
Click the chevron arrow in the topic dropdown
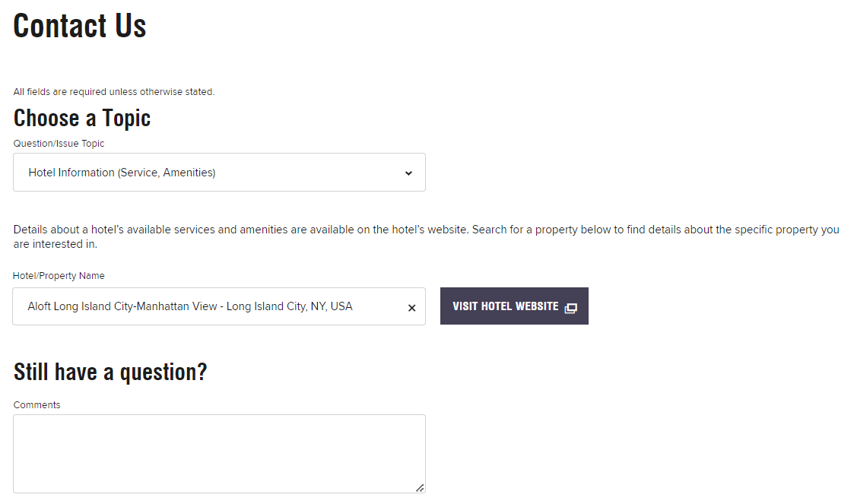(408, 173)
